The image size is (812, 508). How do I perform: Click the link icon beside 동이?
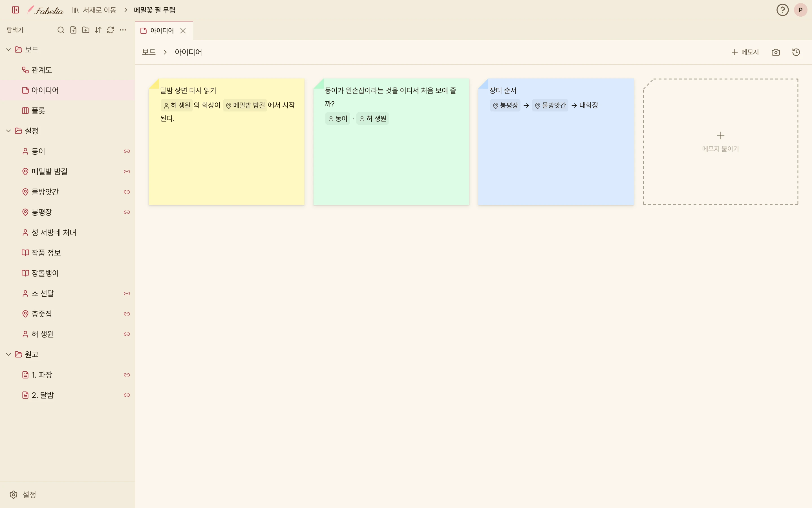tap(127, 151)
